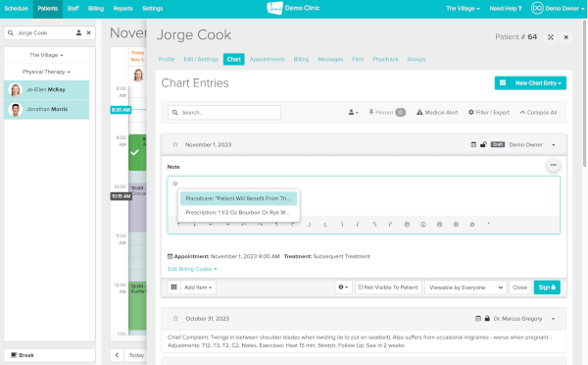Open the Physitrack tab

(385, 59)
